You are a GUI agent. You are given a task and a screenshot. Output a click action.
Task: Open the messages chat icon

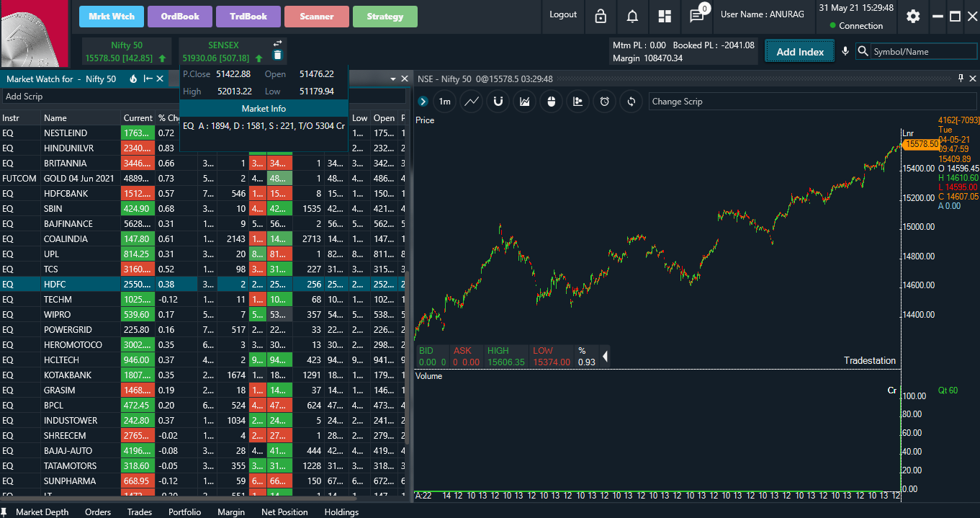[x=696, y=16]
